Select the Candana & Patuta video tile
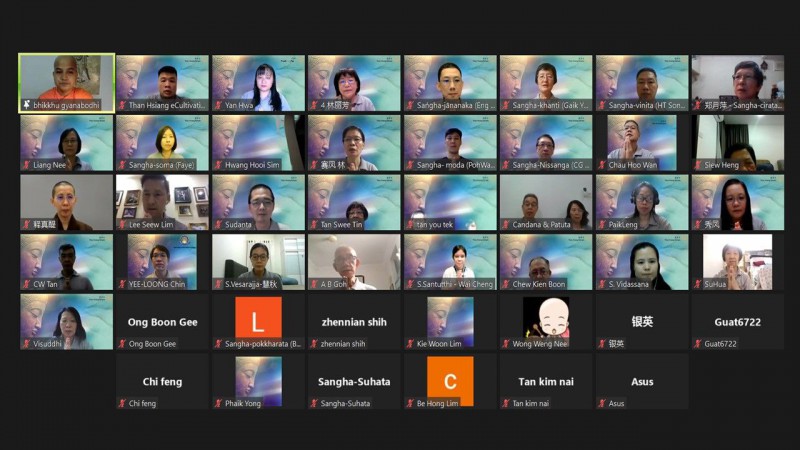Image resolution: width=800 pixels, height=450 pixels. coord(546,200)
